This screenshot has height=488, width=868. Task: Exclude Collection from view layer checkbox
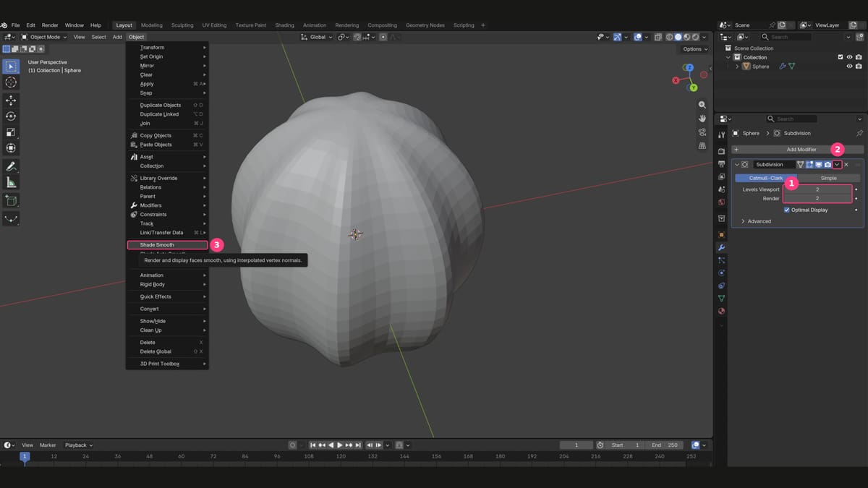point(840,57)
